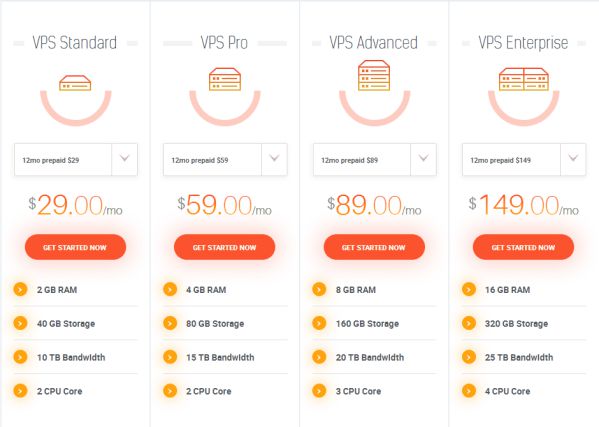
Task: Click arrow icon beside 4 CPU Core
Action: (469, 391)
